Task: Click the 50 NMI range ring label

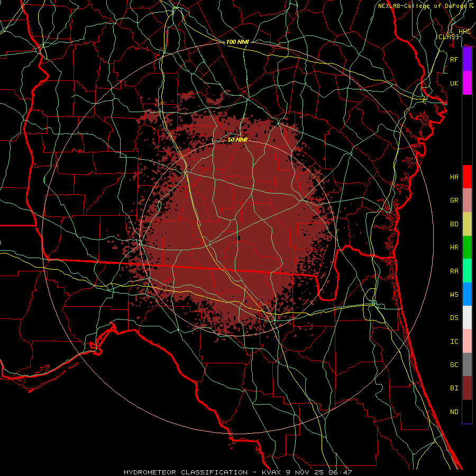Action: [x=237, y=140]
